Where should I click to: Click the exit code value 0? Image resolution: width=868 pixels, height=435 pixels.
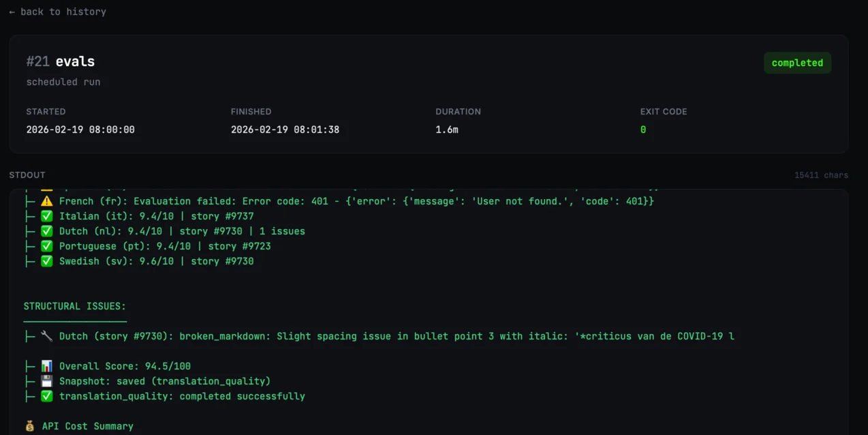click(x=643, y=130)
